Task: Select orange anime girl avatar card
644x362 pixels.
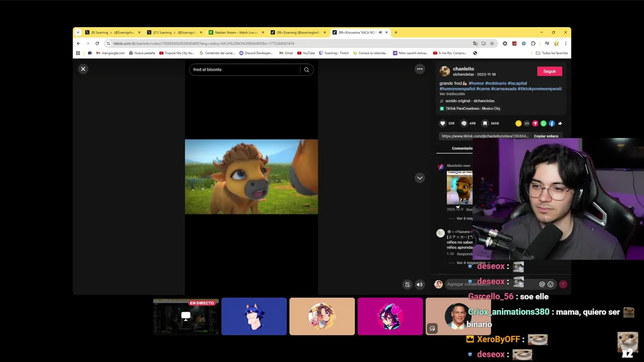Action: (x=322, y=316)
